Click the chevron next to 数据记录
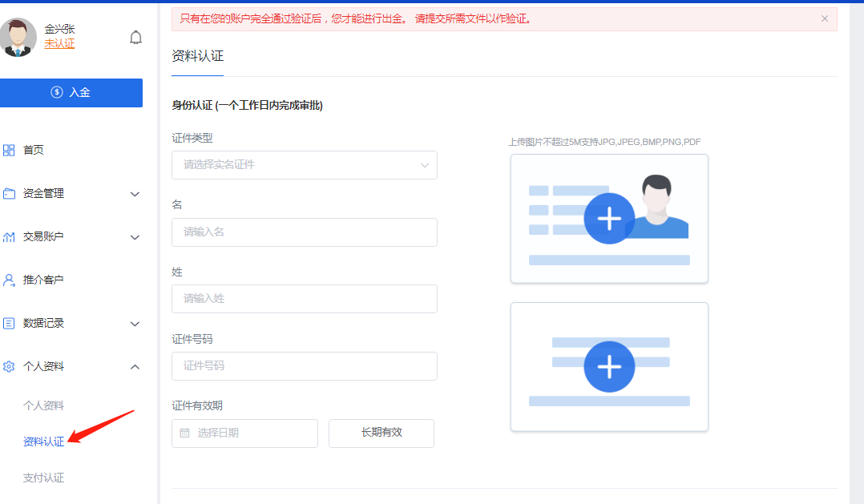 [135, 324]
